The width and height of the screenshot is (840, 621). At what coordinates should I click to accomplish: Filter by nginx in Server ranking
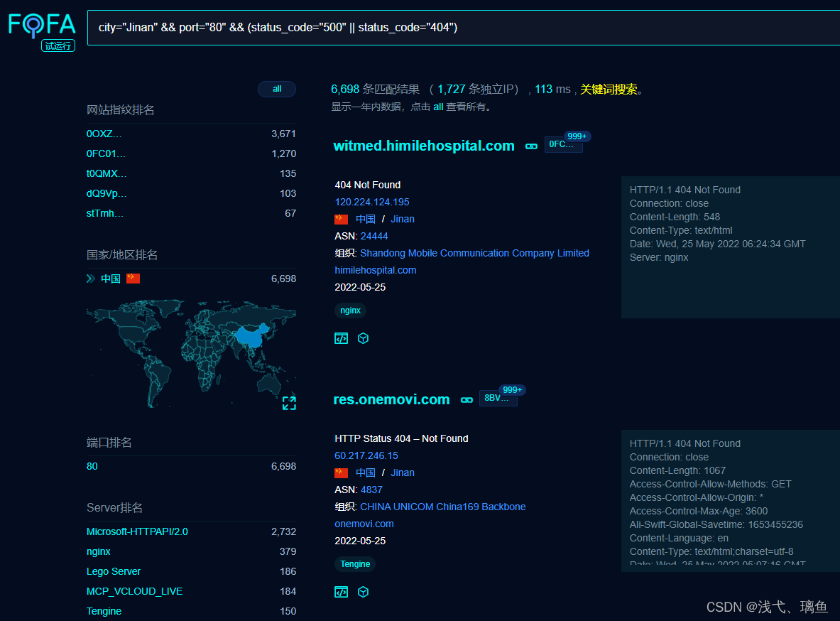click(99, 552)
